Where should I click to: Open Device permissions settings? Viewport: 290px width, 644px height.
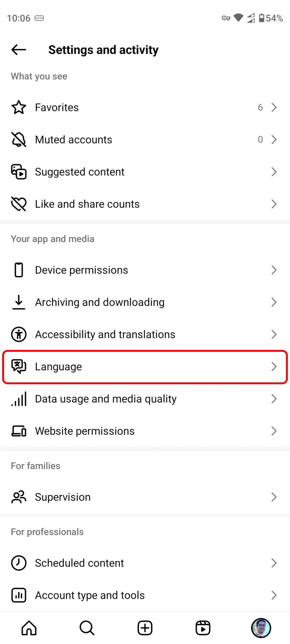[145, 270]
